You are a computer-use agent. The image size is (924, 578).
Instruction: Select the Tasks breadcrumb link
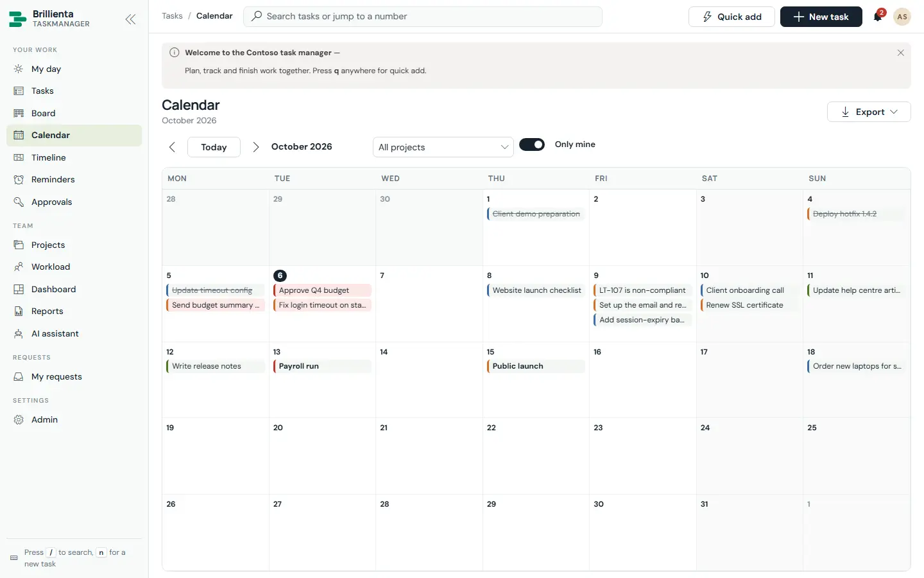172,16
